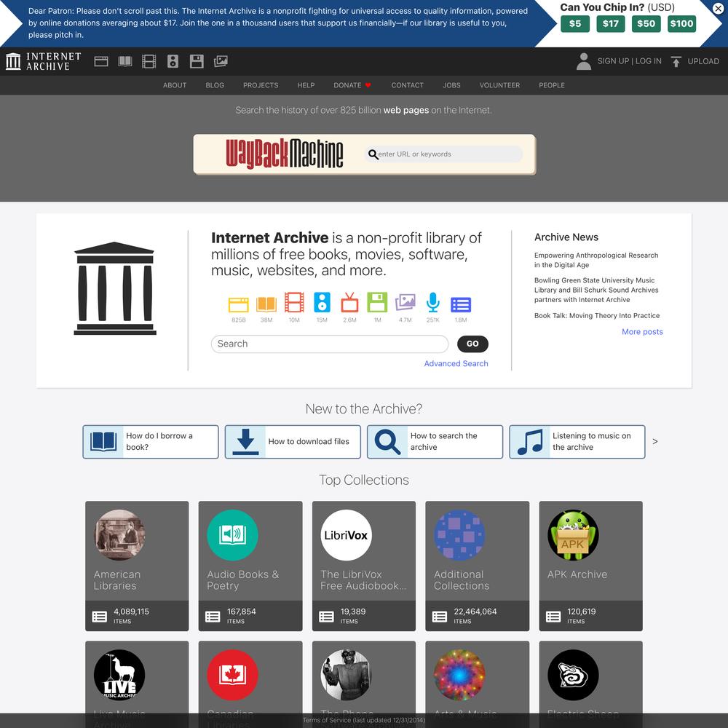728x728 pixels.
Task: Open 'Book Talk: Moving Theory Into Practice' post
Action: point(597,316)
